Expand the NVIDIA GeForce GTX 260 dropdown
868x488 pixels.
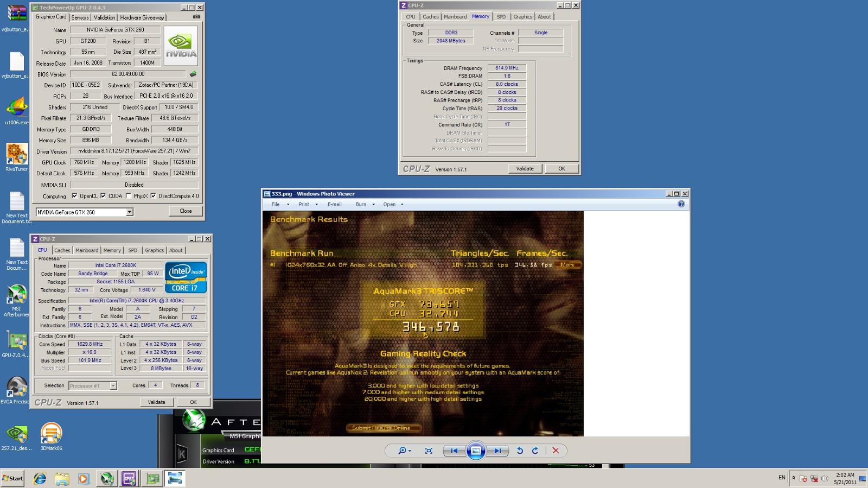[x=130, y=212]
